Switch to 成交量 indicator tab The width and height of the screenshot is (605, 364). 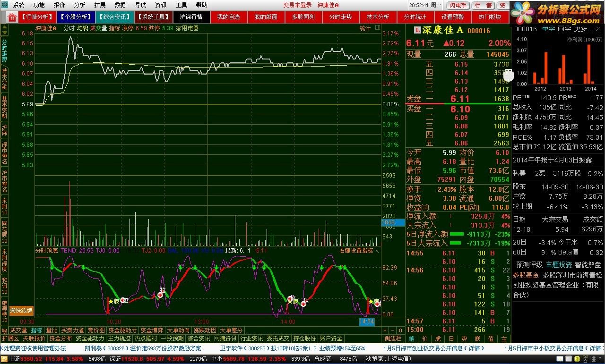tap(18, 330)
